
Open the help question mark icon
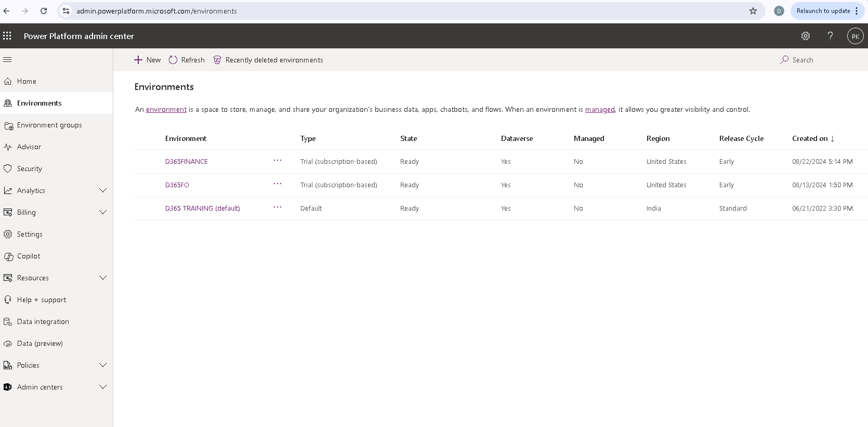tap(830, 36)
